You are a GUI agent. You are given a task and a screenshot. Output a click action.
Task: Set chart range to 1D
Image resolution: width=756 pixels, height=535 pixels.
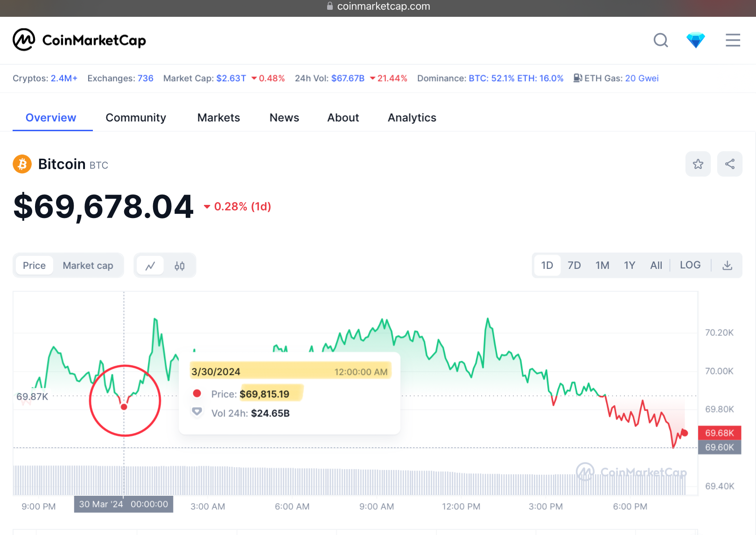[547, 266]
